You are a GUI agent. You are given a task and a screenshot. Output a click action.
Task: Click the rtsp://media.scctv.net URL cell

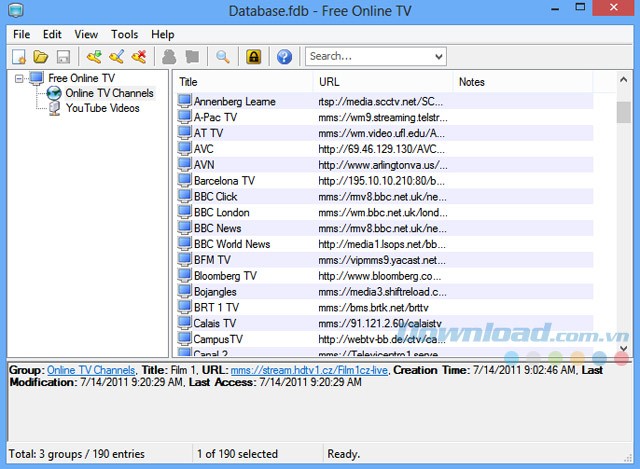[381, 102]
